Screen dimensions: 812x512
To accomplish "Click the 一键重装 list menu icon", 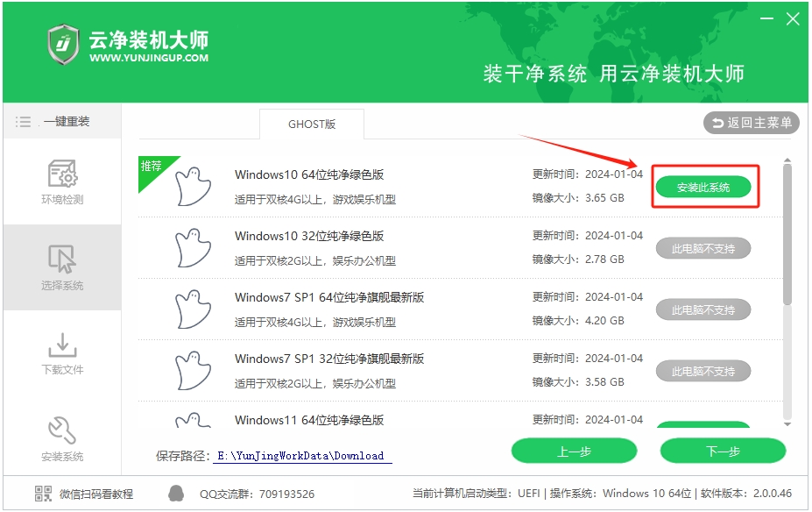I will [23, 122].
